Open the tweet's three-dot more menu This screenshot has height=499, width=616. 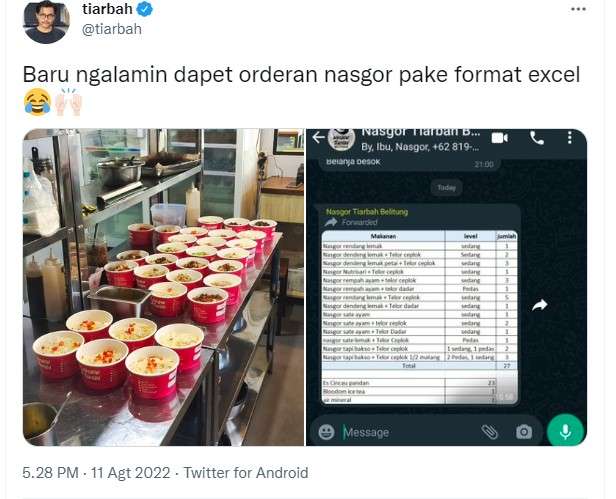pos(578,9)
